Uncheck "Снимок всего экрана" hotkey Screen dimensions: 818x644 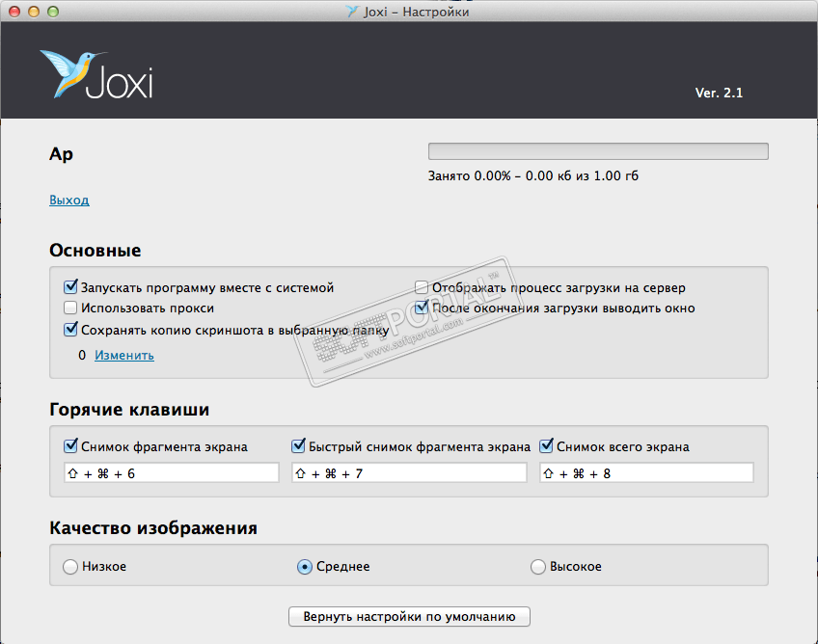coord(546,446)
